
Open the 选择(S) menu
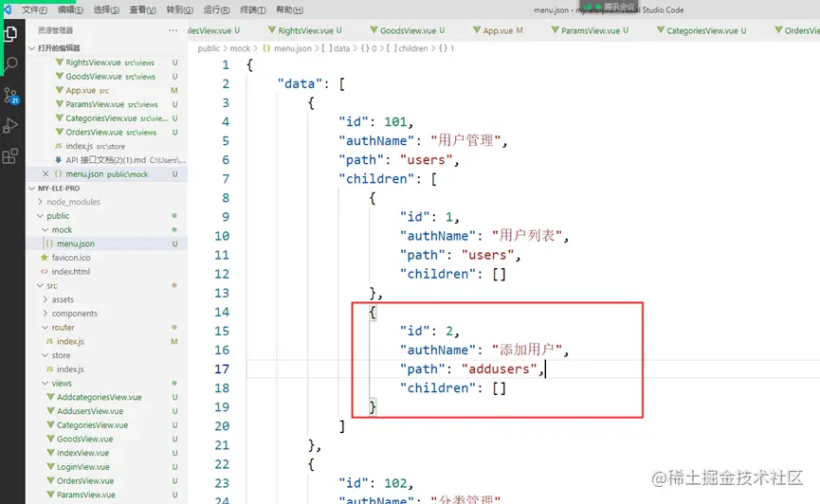[x=106, y=9]
